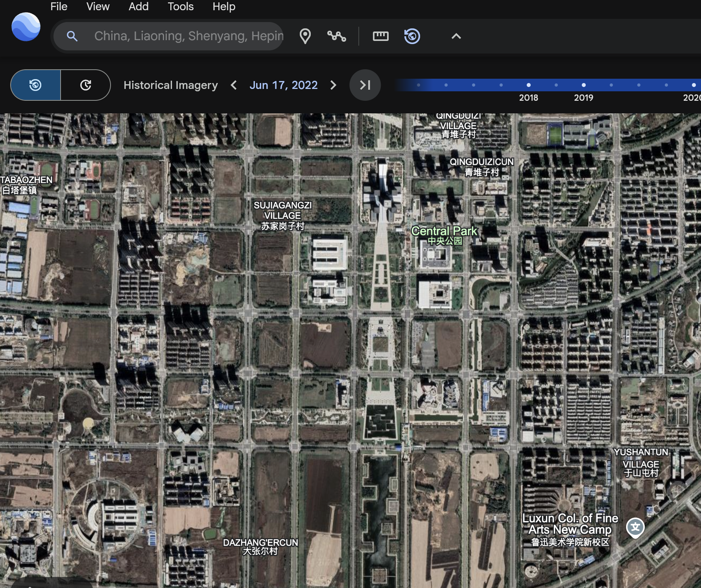Jump to the latest imagery date
This screenshot has width=701, height=588.
tap(365, 85)
